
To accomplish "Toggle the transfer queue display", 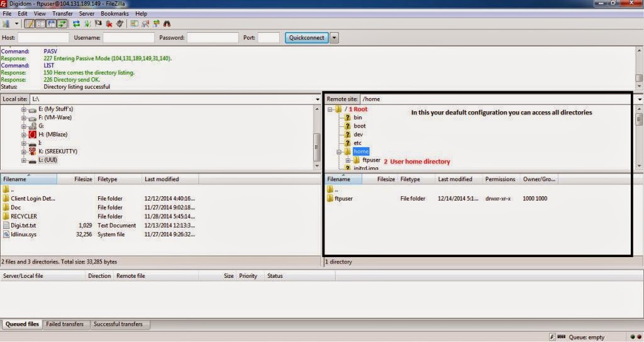I will click(62, 24).
